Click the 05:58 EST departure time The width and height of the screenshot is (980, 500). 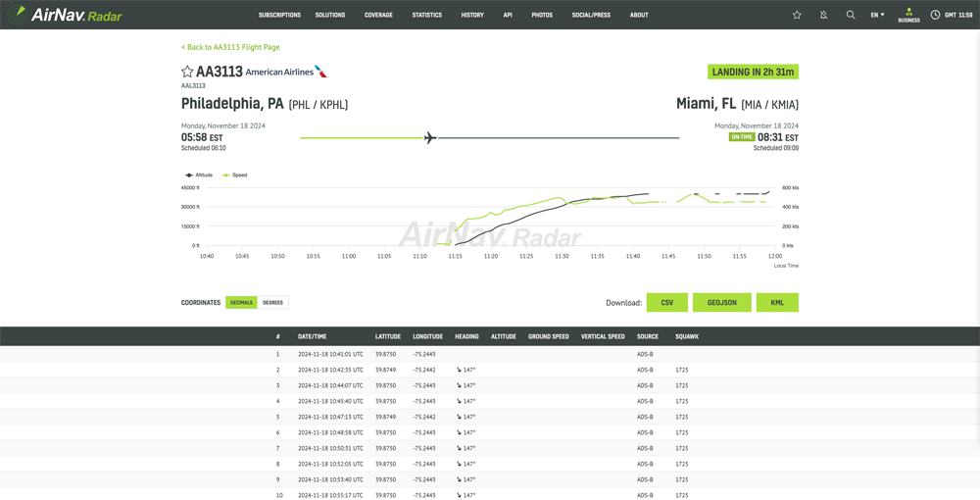pyautogui.click(x=202, y=137)
